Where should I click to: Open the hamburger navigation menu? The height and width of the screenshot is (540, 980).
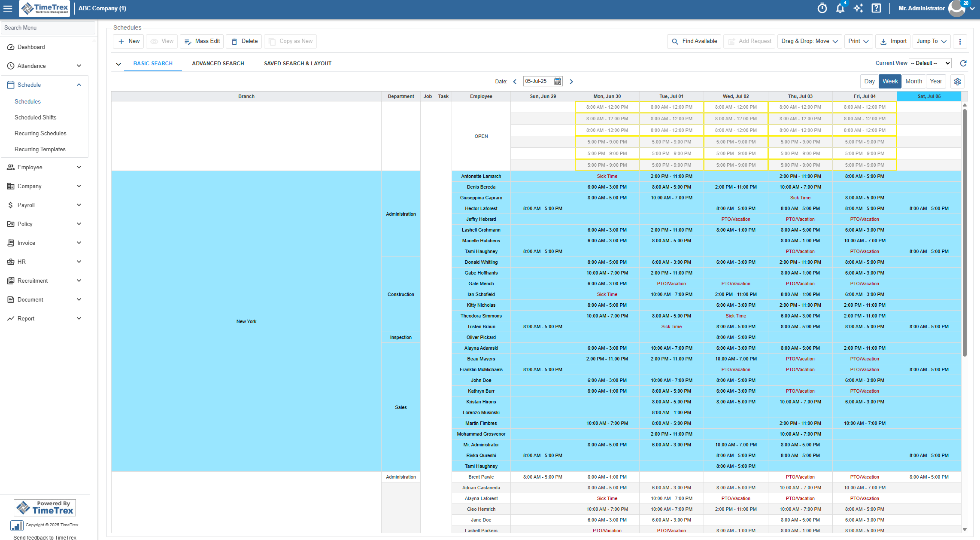coord(8,8)
